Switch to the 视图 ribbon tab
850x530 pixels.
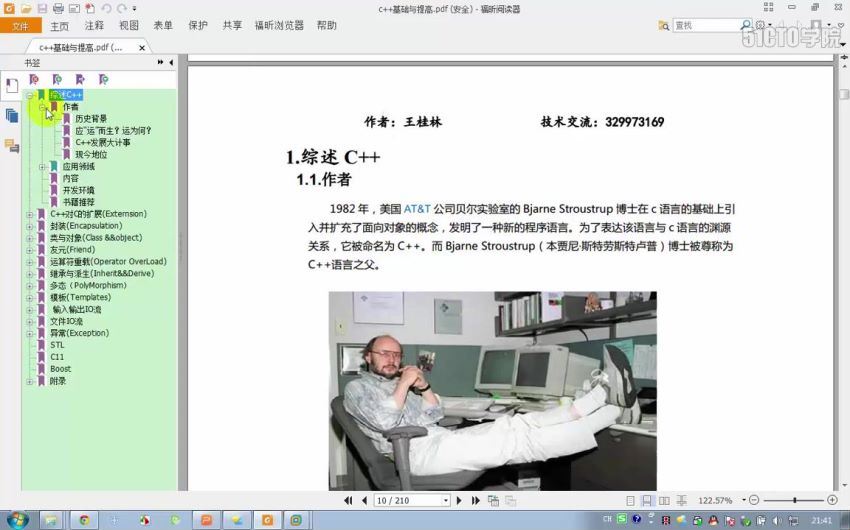click(128, 25)
